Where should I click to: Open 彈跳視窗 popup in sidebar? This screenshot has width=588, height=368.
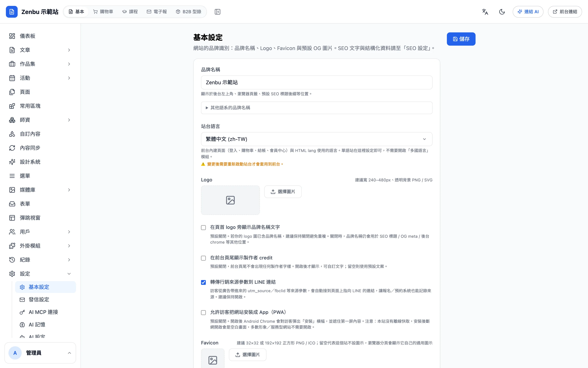point(40,218)
